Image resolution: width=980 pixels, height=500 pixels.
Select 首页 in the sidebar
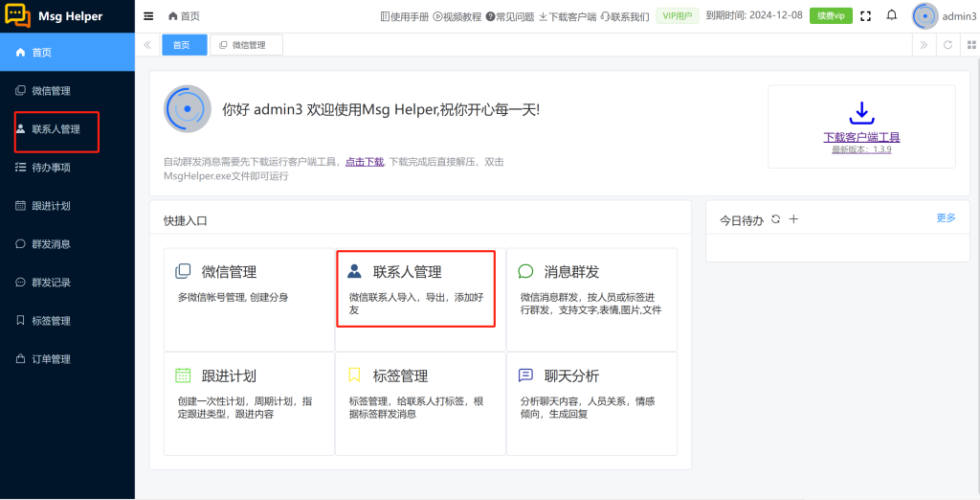pos(68,53)
